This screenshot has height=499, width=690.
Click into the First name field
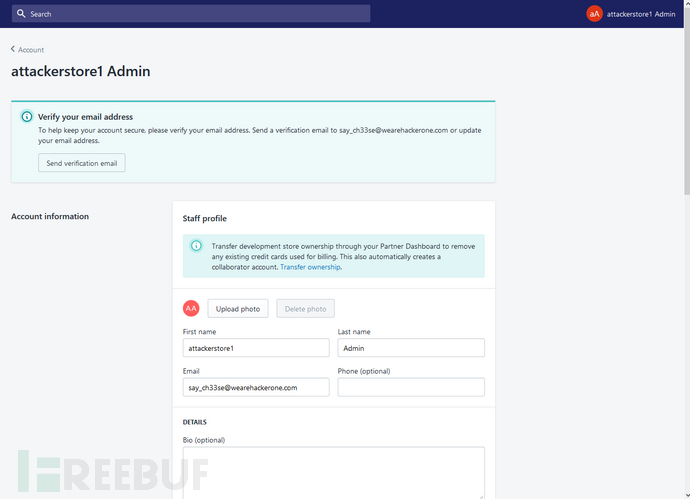point(256,348)
